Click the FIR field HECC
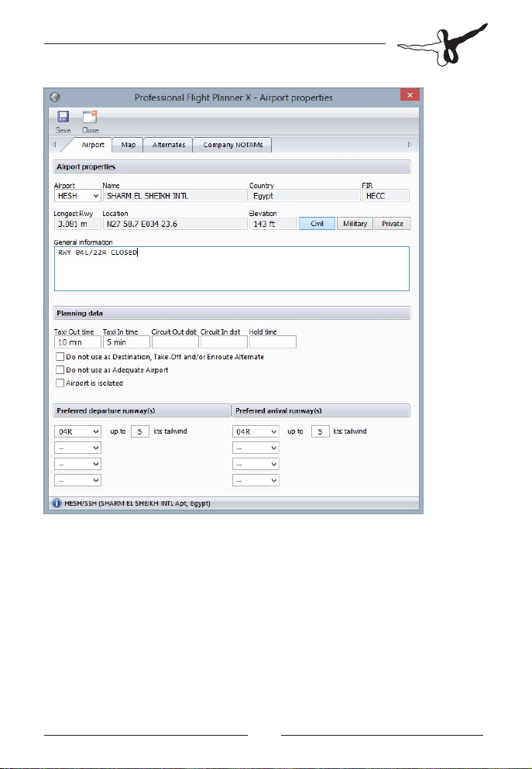This screenshot has width=532, height=769. point(386,196)
